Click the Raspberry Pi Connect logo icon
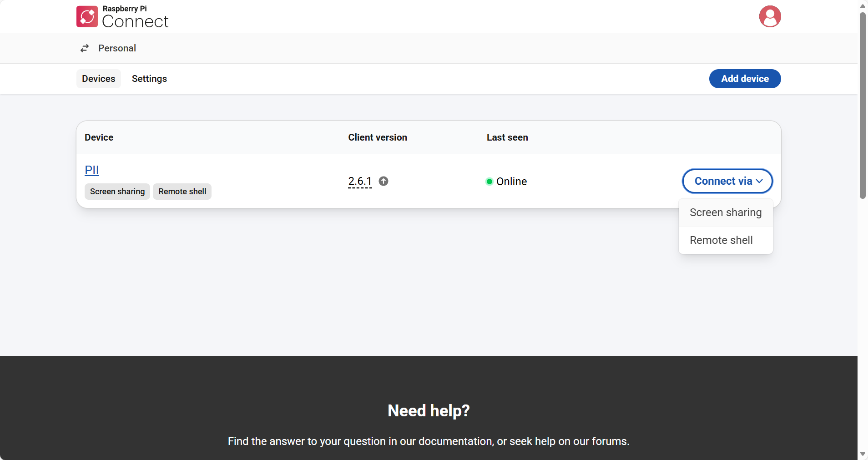Viewport: 868px width, 460px height. pyautogui.click(x=87, y=16)
